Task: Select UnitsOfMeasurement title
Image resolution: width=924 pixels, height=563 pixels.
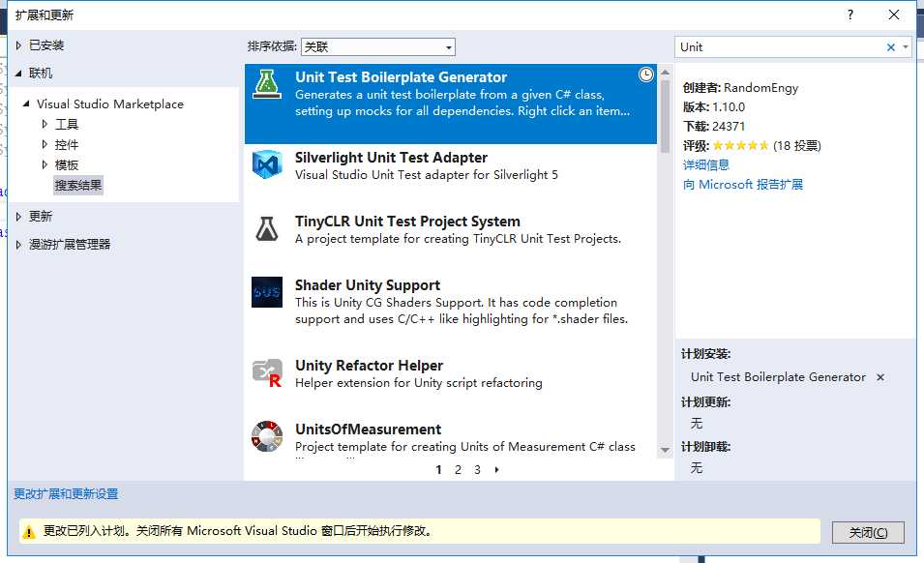Action: (x=369, y=430)
